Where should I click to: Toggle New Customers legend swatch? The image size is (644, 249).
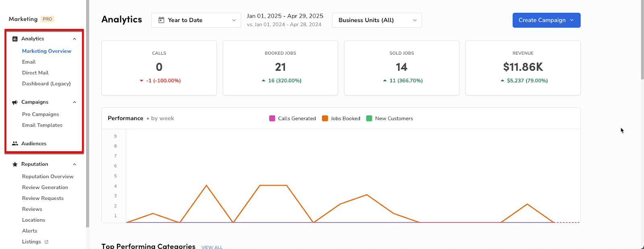(x=369, y=118)
